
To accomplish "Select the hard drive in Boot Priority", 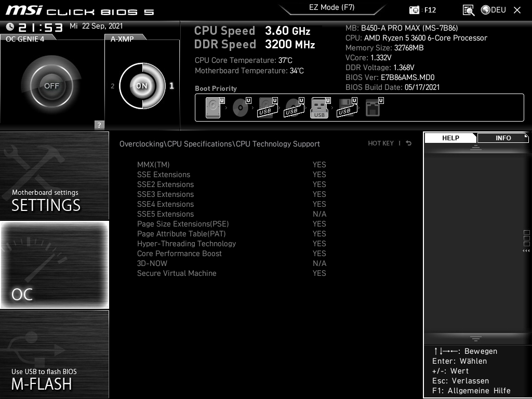I will [212, 108].
